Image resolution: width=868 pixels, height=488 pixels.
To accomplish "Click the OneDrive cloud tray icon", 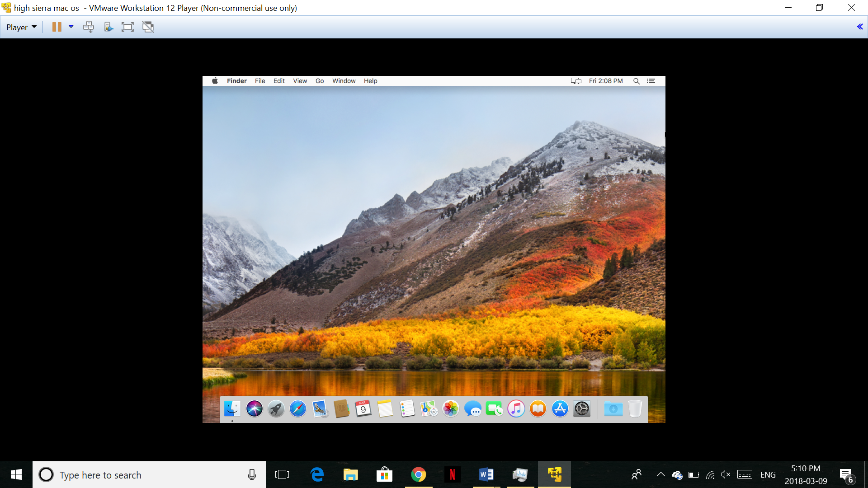I will pyautogui.click(x=677, y=475).
